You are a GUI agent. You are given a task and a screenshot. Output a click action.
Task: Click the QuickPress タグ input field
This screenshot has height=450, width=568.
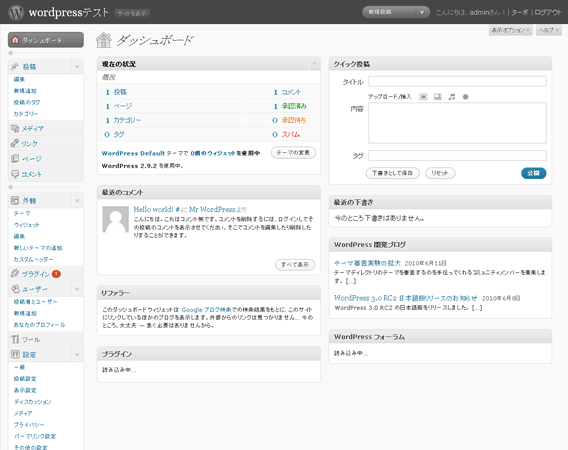pos(457,155)
